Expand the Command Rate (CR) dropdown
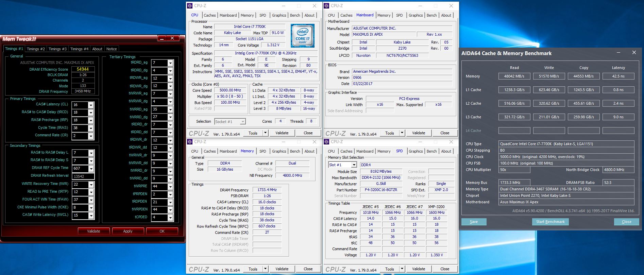 tap(91, 136)
